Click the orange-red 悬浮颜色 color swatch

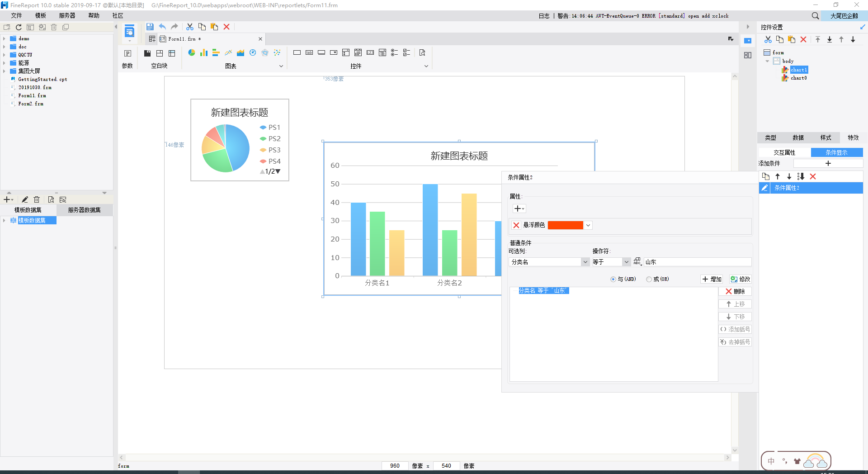[x=565, y=225]
